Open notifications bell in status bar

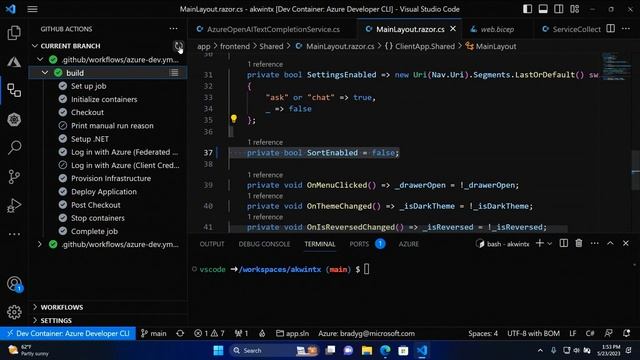pyautogui.click(x=627, y=333)
